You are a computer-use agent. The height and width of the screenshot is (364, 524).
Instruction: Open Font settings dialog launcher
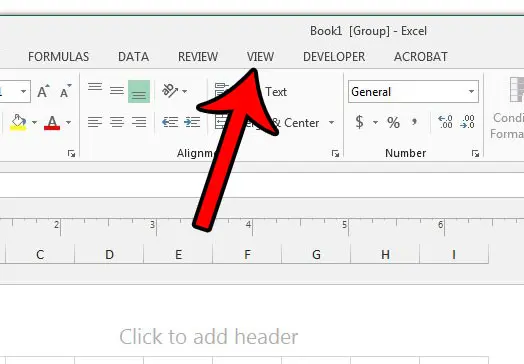point(71,153)
